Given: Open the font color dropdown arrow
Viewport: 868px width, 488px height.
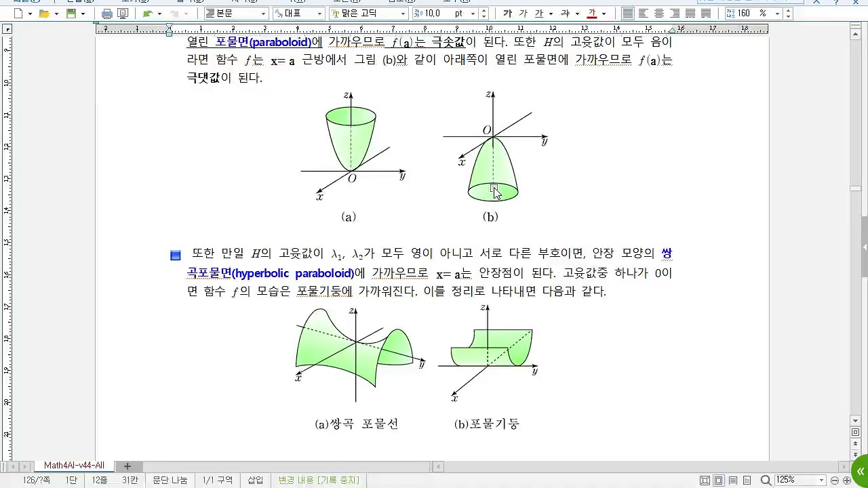Looking at the screenshot, I should 604,14.
